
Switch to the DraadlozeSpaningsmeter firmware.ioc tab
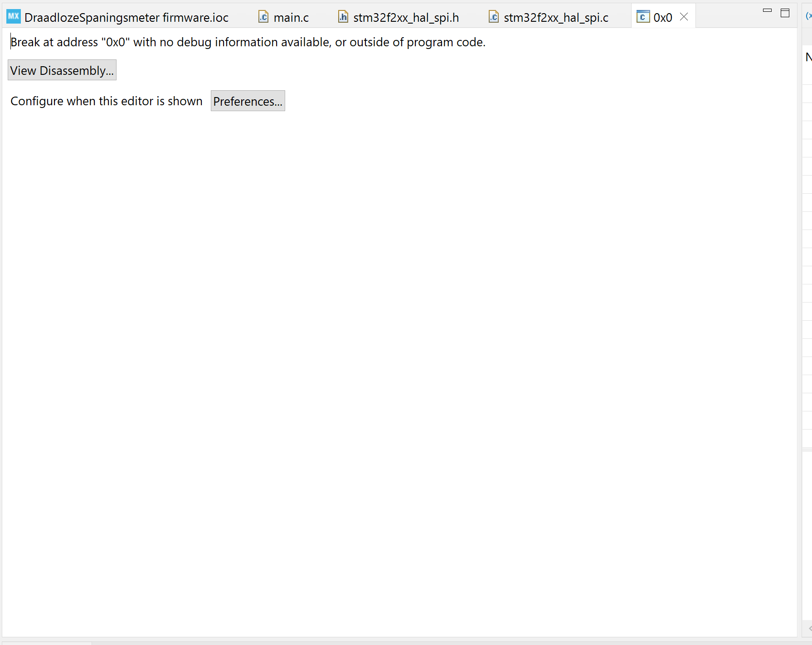tap(127, 18)
